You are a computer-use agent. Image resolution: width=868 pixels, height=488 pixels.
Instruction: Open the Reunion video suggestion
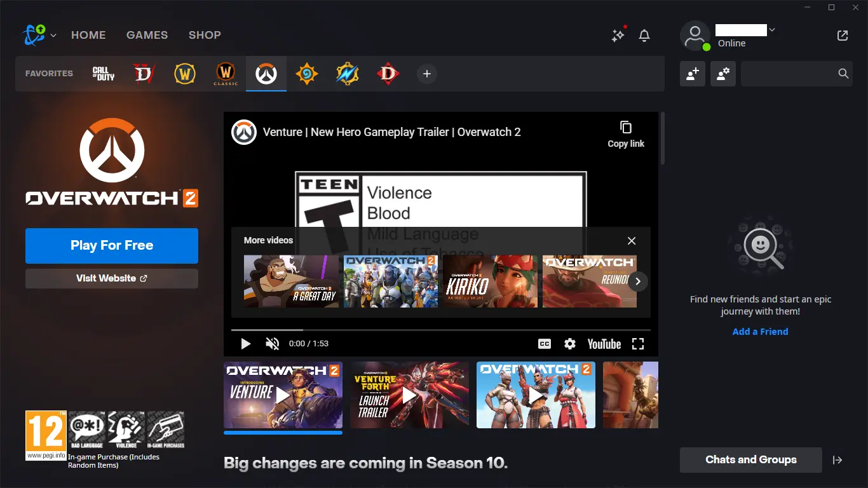590,281
